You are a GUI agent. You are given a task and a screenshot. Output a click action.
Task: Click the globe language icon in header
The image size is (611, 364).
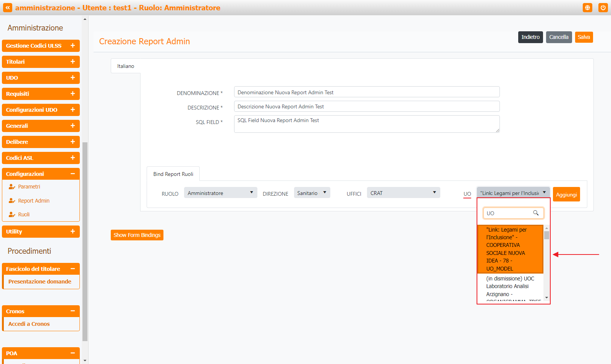(587, 8)
